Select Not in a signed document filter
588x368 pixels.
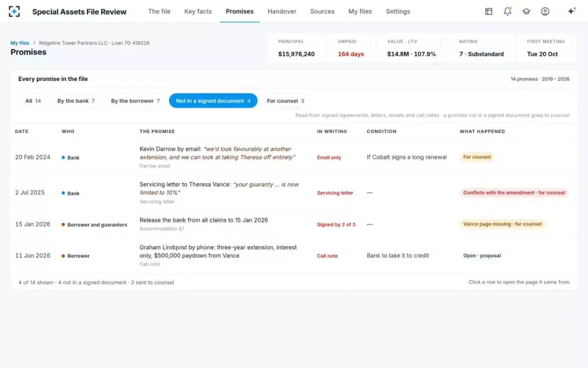click(213, 101)
